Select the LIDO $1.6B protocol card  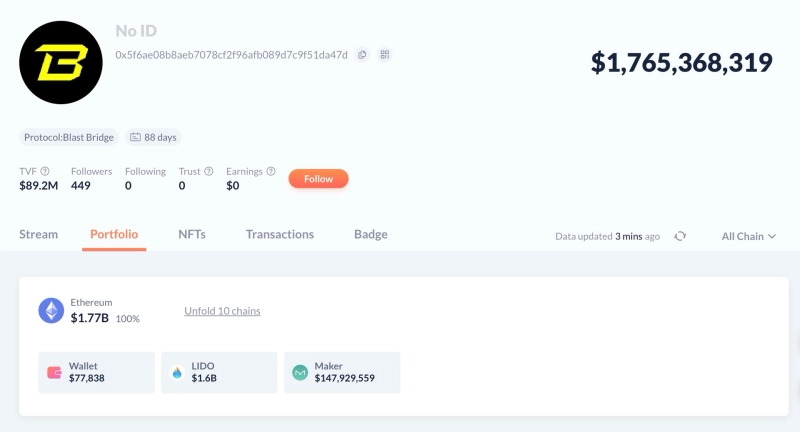[x=219, y=372]
